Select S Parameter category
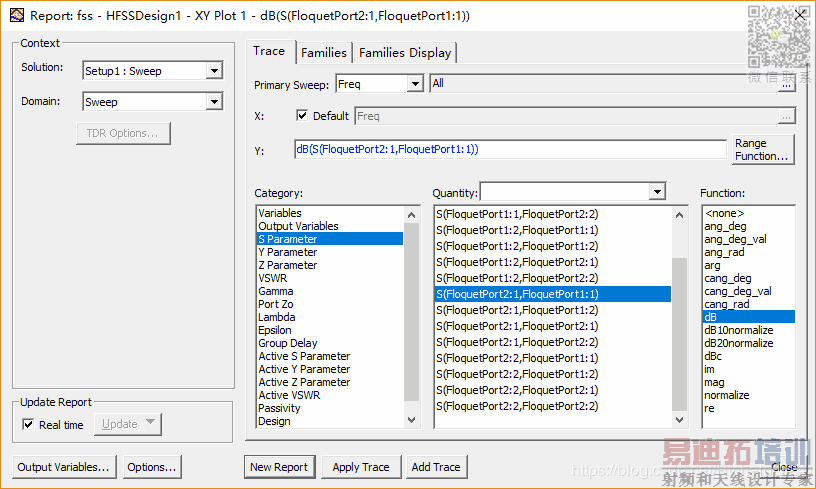 330,239
